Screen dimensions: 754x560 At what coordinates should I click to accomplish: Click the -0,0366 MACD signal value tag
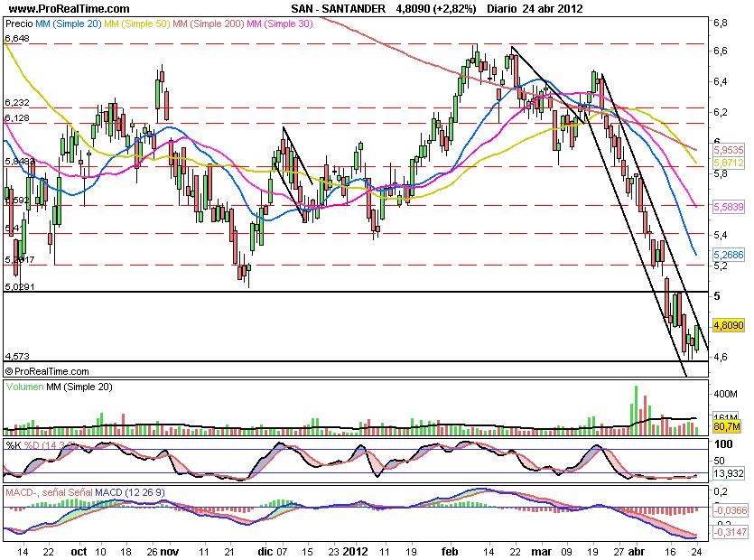pyautogui.click(x=728, y=510)
